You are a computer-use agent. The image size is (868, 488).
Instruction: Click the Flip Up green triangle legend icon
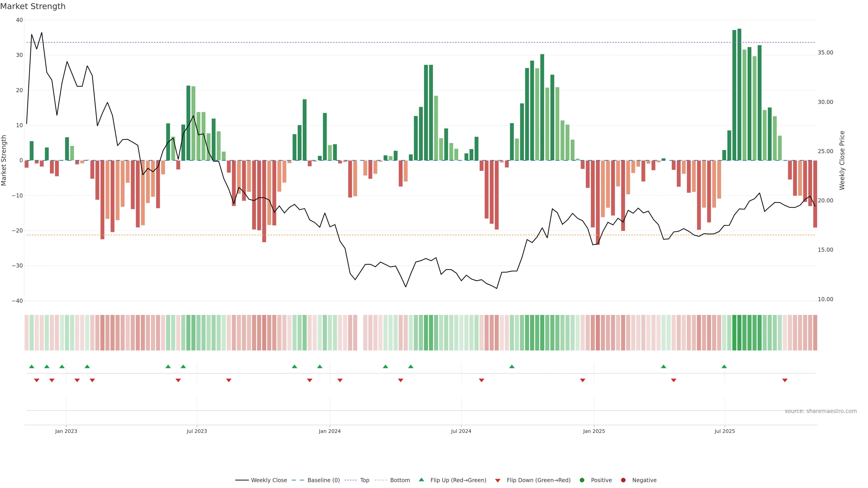click(421, 480)
